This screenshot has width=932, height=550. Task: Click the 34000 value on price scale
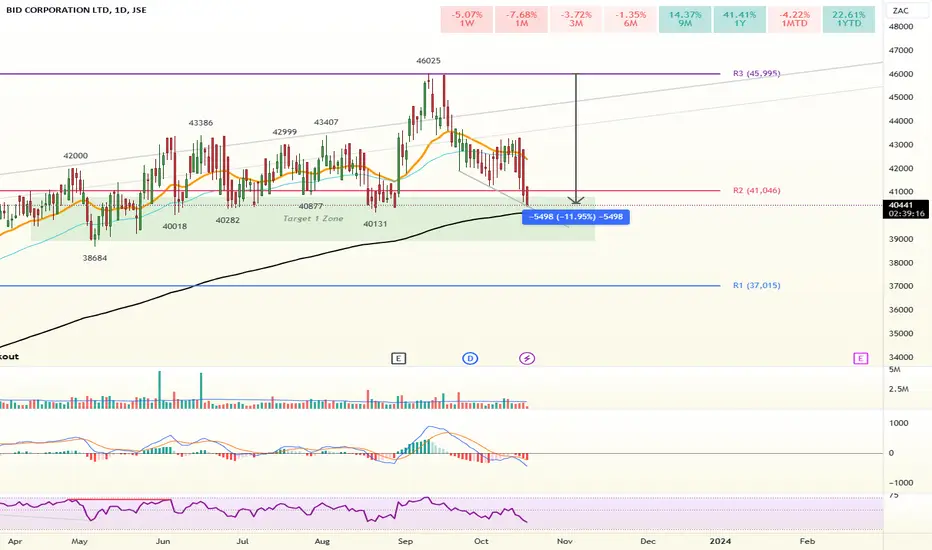901,357
